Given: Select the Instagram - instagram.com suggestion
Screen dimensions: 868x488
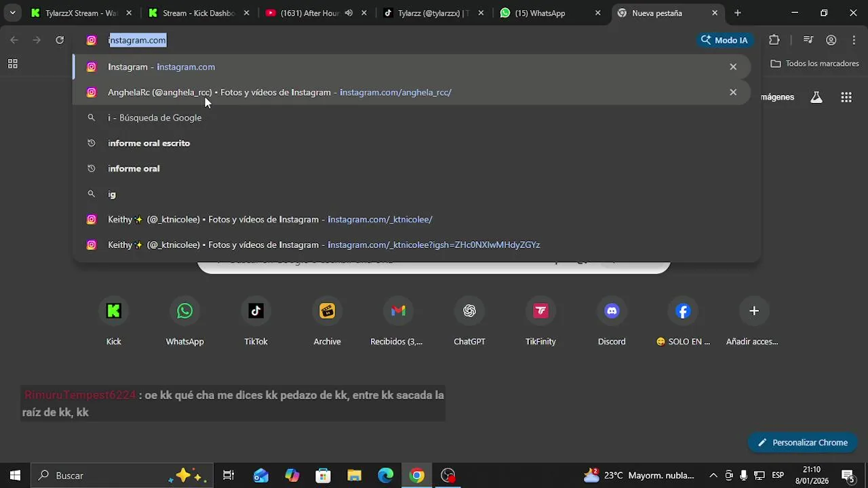Looking at the screenshot, I should 412,67.
